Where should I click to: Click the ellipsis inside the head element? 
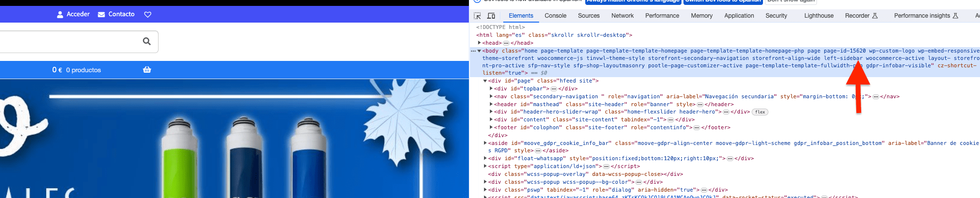[x=506, y=43]
